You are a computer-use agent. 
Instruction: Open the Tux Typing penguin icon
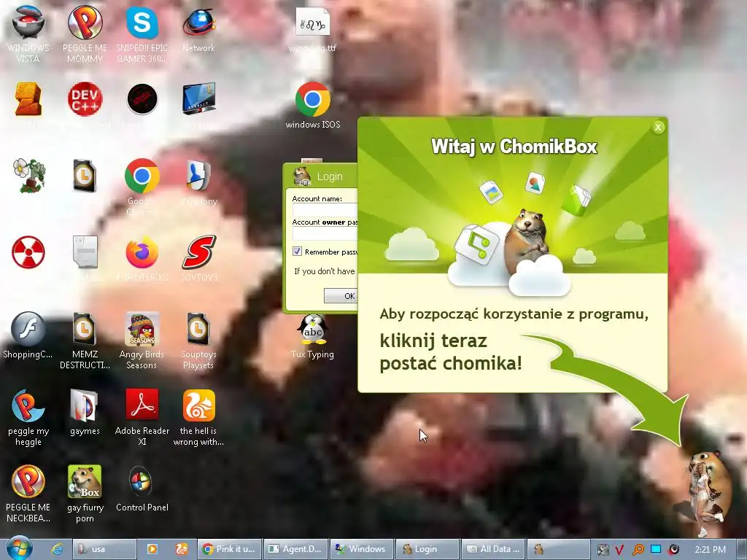(x=312, y=330)
